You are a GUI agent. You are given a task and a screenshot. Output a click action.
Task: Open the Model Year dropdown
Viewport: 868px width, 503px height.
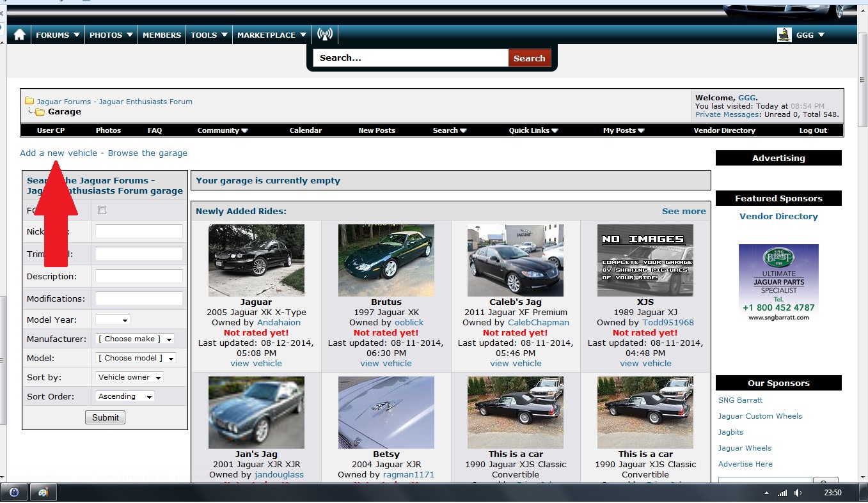coord(113,320)
